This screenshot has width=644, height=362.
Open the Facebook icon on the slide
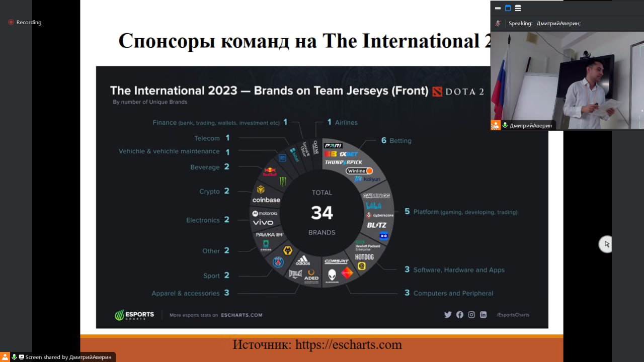[x=459, y=315]
